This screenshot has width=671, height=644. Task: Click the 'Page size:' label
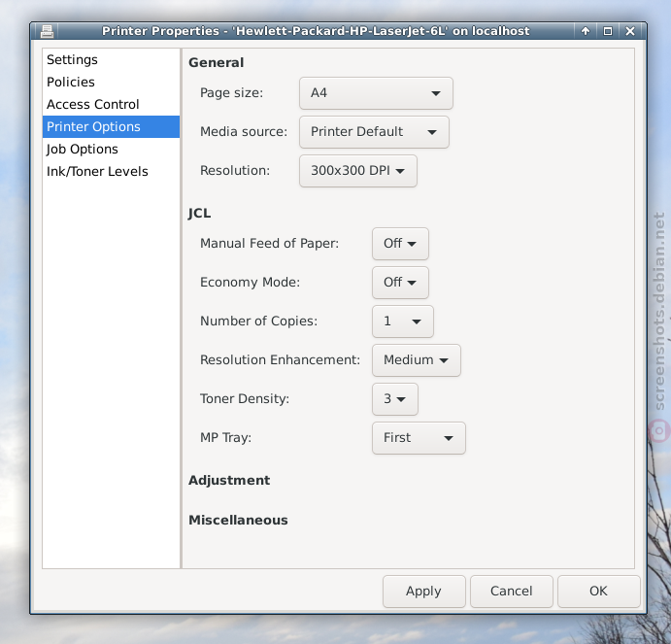tap(231, 93)
